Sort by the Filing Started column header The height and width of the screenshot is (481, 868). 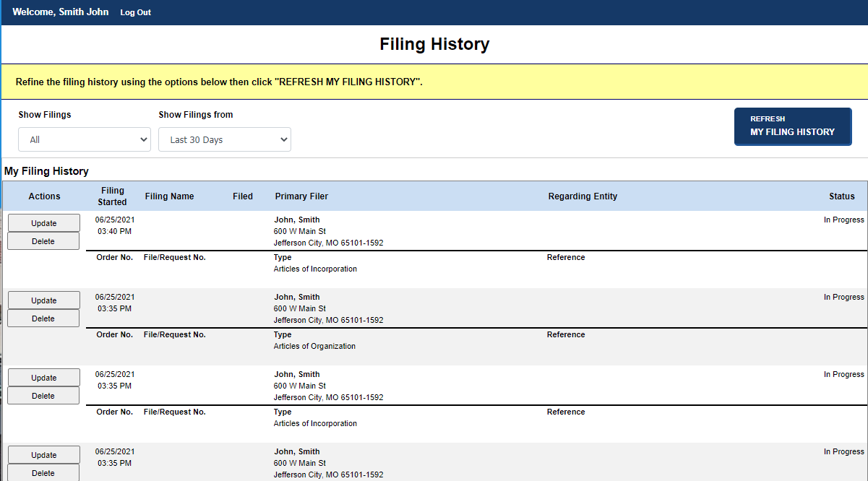click(113, 196)
